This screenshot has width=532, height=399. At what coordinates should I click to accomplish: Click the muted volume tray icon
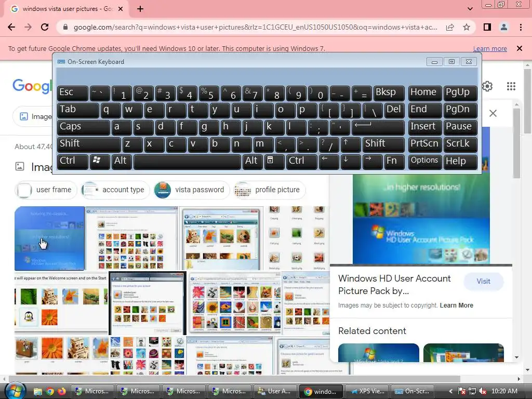[483, 391]
